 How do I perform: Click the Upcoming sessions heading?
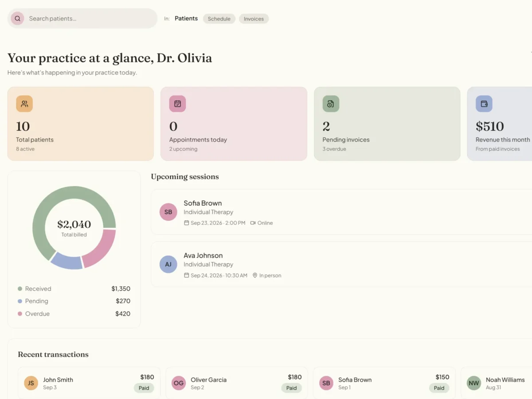click(x=185, y=176)
